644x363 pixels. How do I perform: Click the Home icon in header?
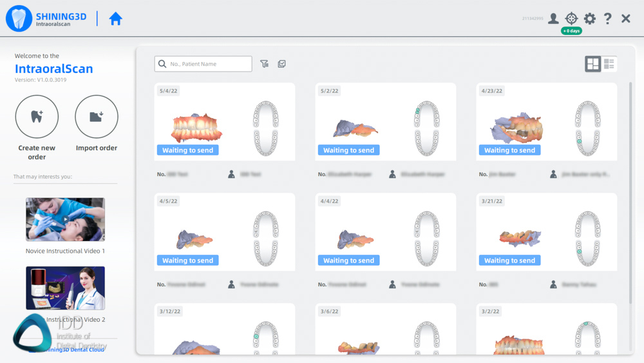[116, 19]
